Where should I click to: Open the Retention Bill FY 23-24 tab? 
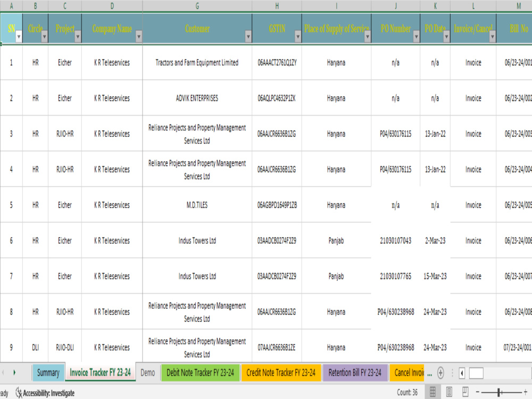355,372
